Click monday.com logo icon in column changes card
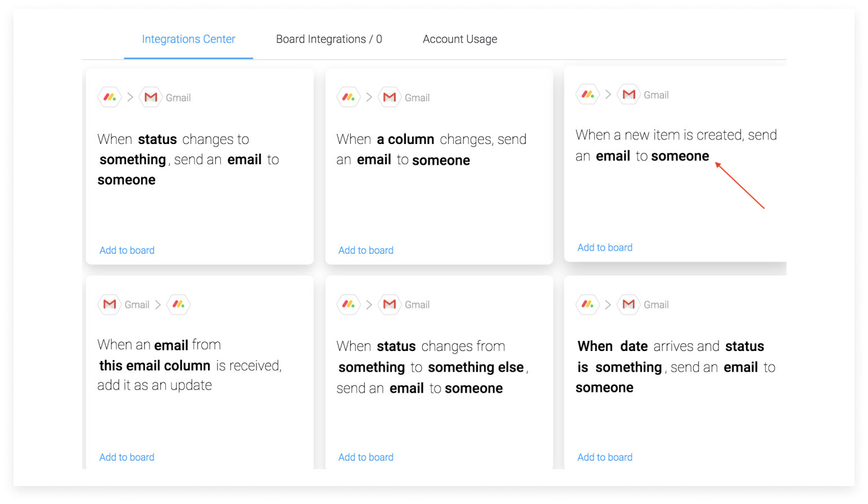This screenshot has width=868, height=504. point(349,97)
